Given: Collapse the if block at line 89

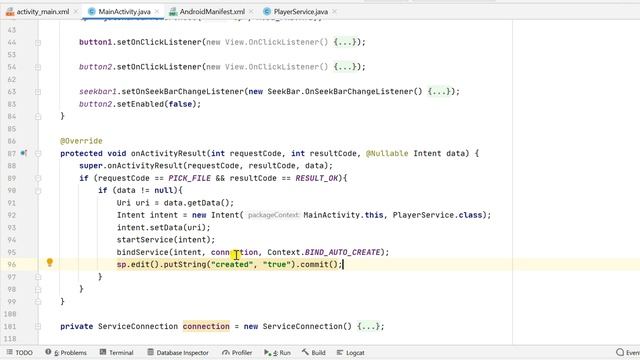Looking at the screenshot, I should (x=38, y=178).
